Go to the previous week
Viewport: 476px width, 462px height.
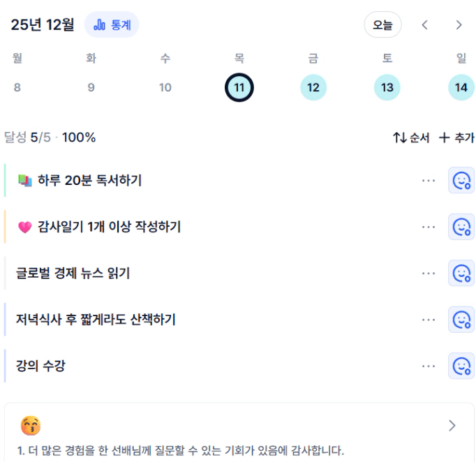coord(424,25)
